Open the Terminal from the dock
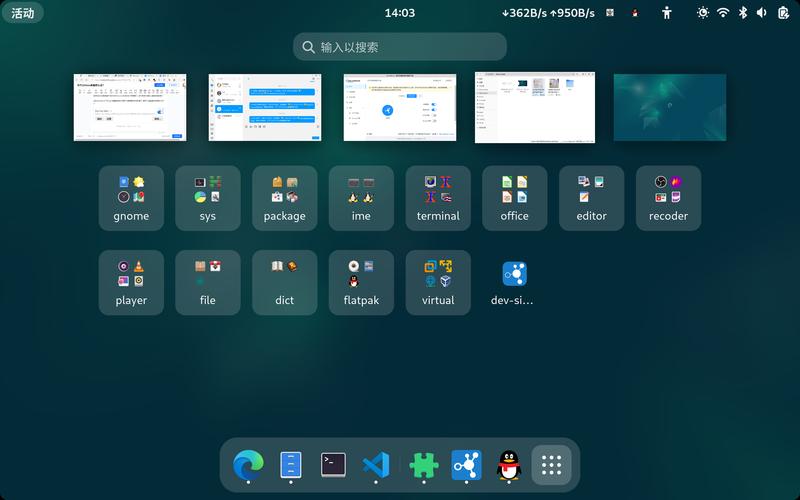The width and height of the screenshot is (800, 500). 333,465
